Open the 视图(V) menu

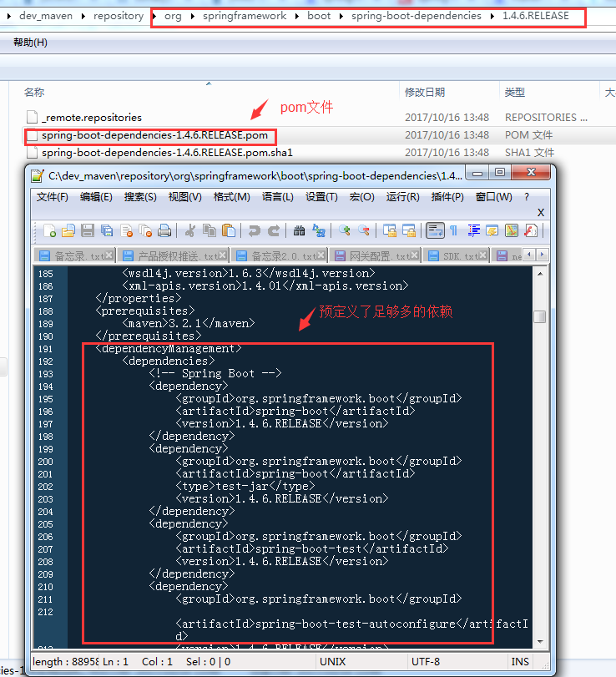pyautogui.click(x=184, y=197)
